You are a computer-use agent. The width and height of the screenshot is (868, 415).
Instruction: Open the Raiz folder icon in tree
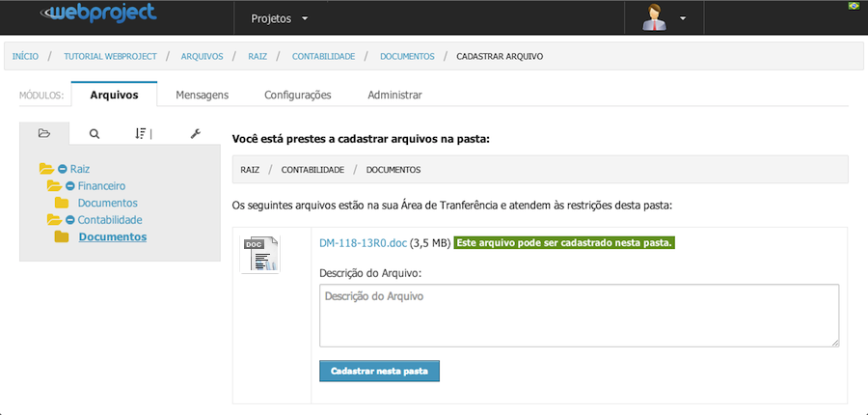pos(46,169)
